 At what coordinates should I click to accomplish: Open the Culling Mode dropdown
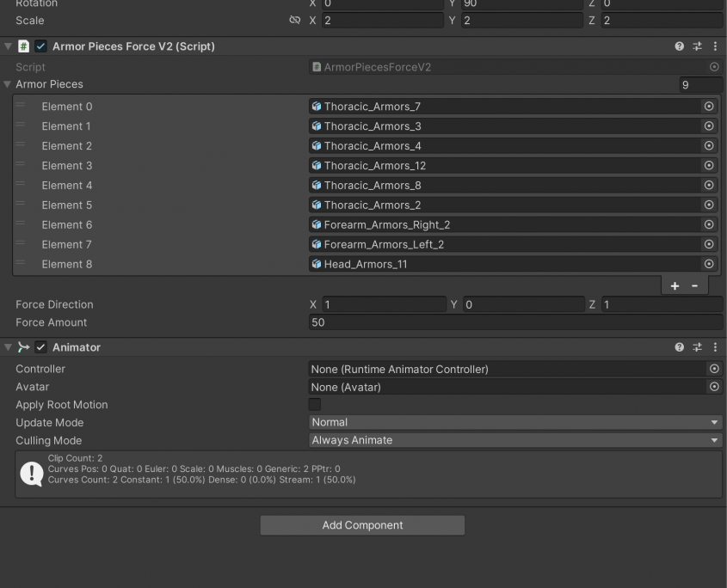coord(514,440)
